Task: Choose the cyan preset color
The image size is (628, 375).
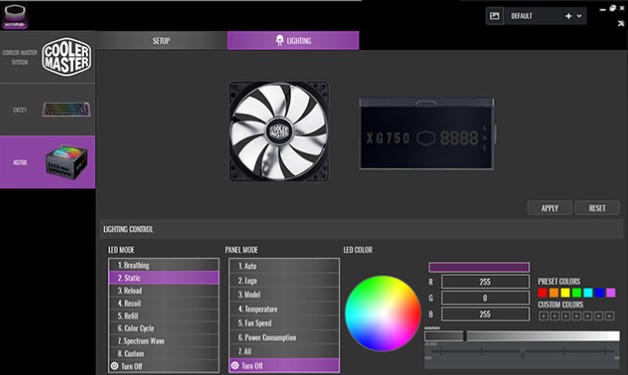Action: [x=588, y=293]
